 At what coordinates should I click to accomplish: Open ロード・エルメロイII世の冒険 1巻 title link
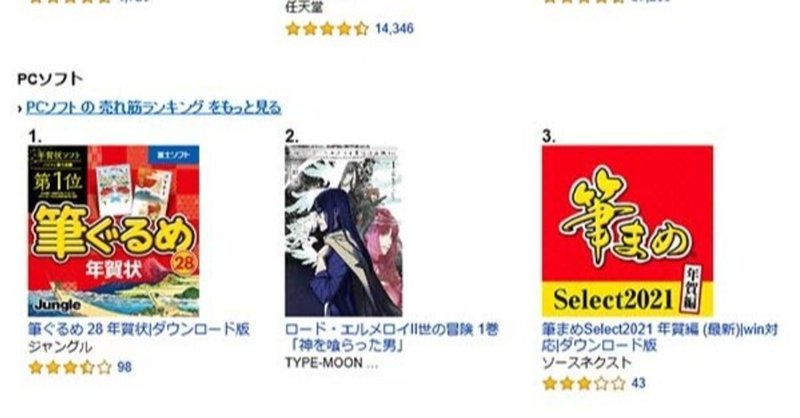pyautogui.click(x=391, y=337)
